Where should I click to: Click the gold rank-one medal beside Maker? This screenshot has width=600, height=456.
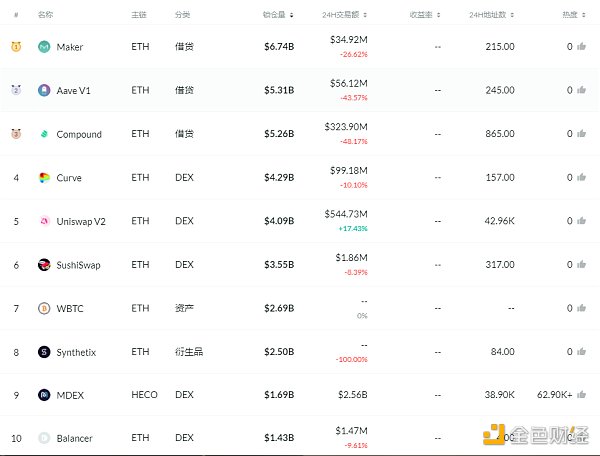point(16,47)
